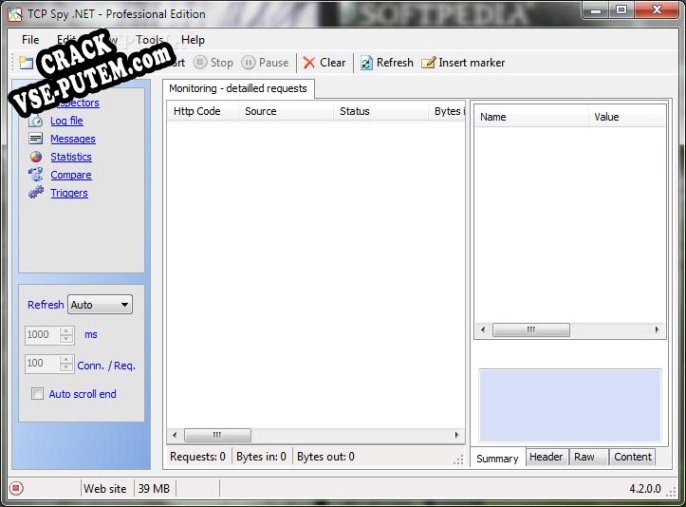Switch to the Header tab
Image resolution: width=686 pixels, height=507 pixels.
pyautogui.click(x=546, y=457)
